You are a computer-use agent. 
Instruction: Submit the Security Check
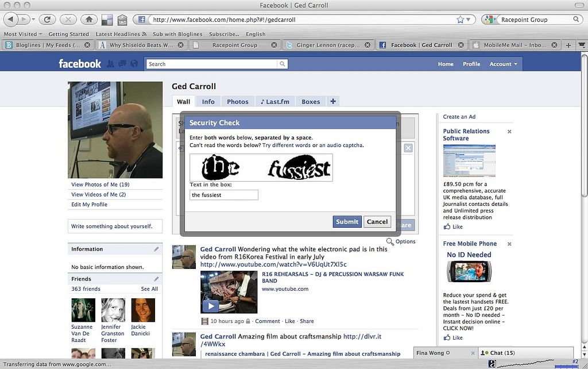347,221
